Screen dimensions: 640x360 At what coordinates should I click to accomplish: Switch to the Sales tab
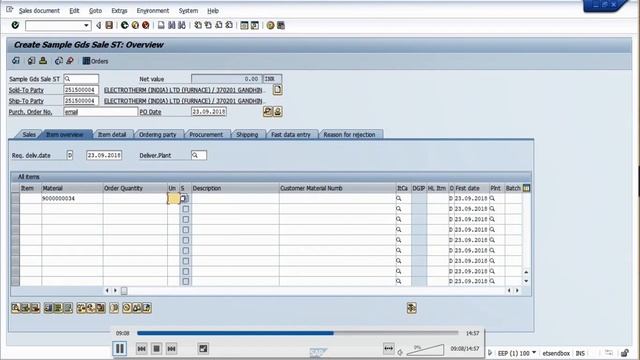tap(29, 134)
